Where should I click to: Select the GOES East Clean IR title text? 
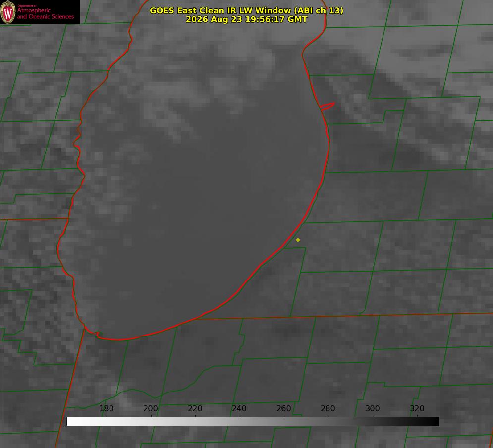point(246,10)
